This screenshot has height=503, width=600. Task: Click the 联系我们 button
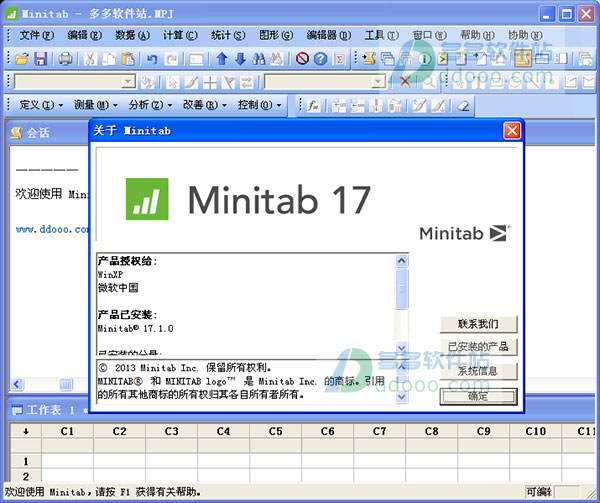pyautogui.click(x=478, y=324)
